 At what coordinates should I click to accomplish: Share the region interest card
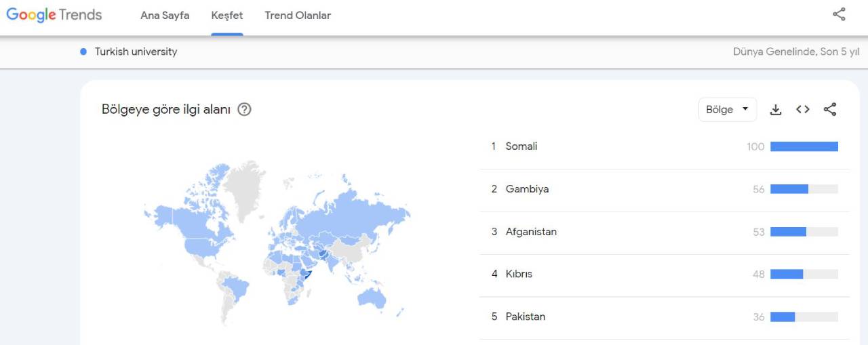[830, 109]
